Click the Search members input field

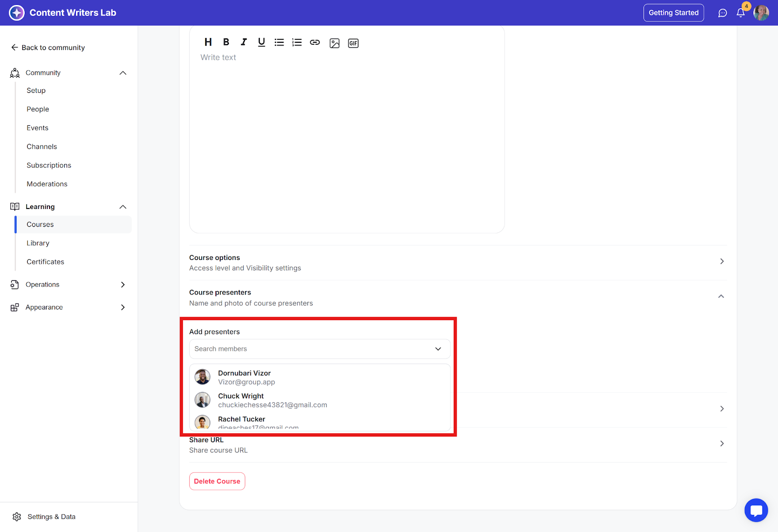point(320,349)
